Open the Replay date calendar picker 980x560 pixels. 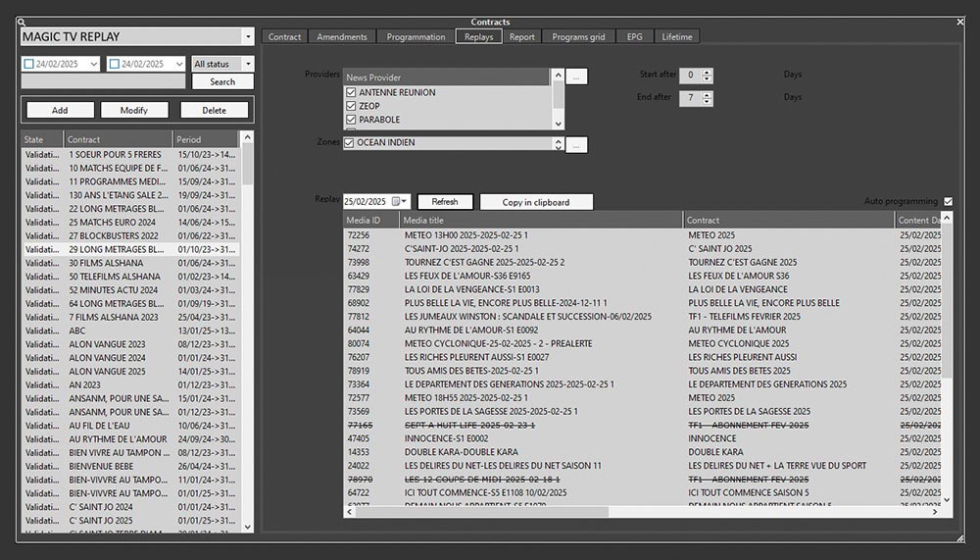[x=398, y=202]
